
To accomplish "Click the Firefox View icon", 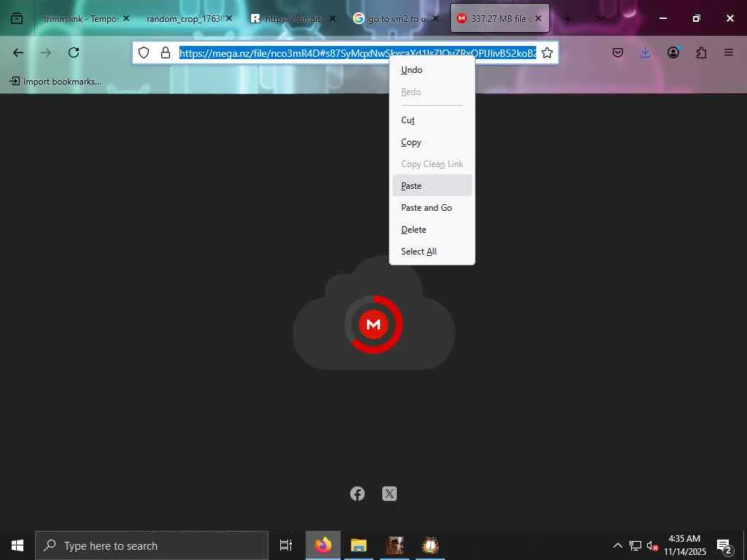I will (x=17, y=18).
